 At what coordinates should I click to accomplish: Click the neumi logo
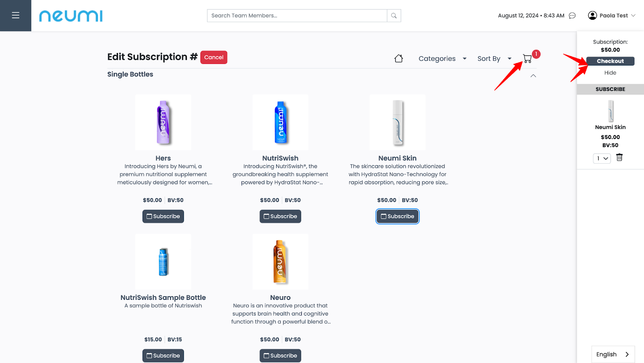click(71, 16)
